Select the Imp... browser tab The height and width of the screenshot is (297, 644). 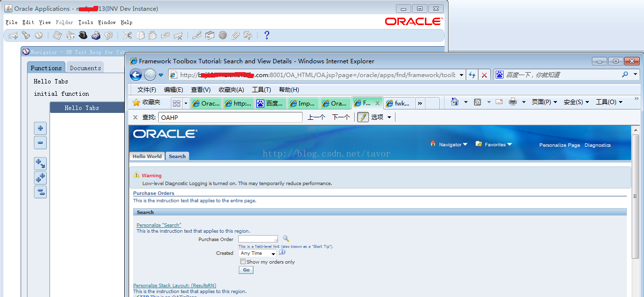point(303,103)
